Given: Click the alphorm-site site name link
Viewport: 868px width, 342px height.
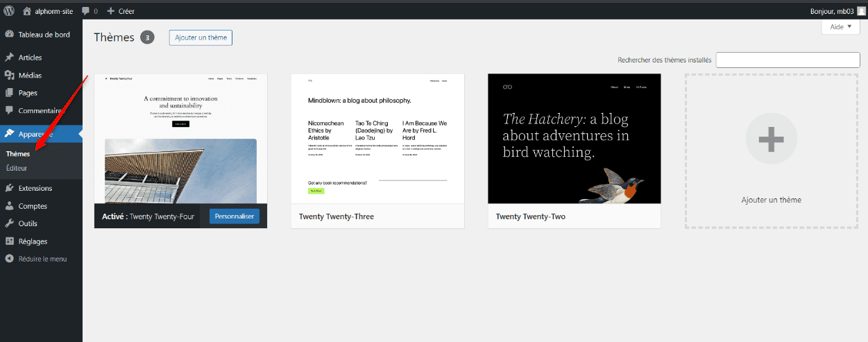Looking at the screenshot, I should (x=56, y=11).
